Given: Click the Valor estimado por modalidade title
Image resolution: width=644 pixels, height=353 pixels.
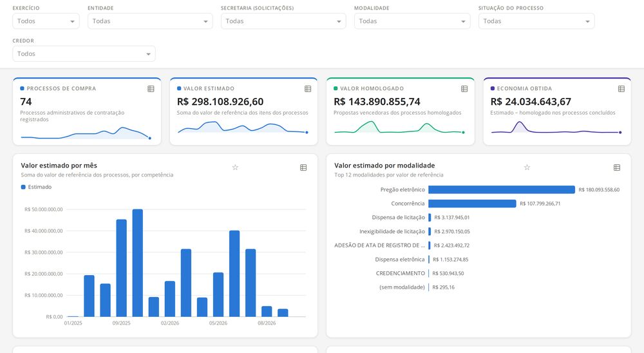Looking at the screenshot, I should pyautogui.click(x=384, y=166).
